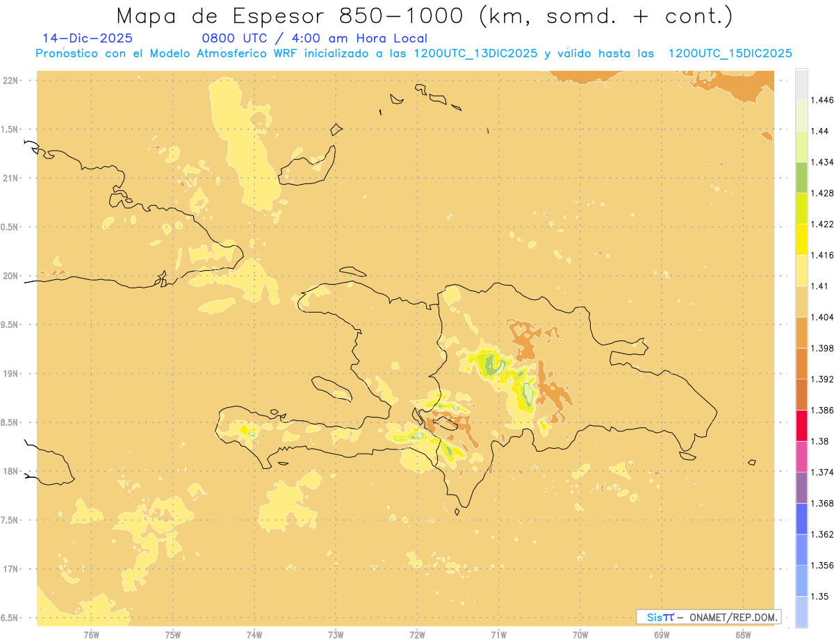834x644 pixels.
Task: Click the longitude label "71W"
Action: click(x=498, y=635)
